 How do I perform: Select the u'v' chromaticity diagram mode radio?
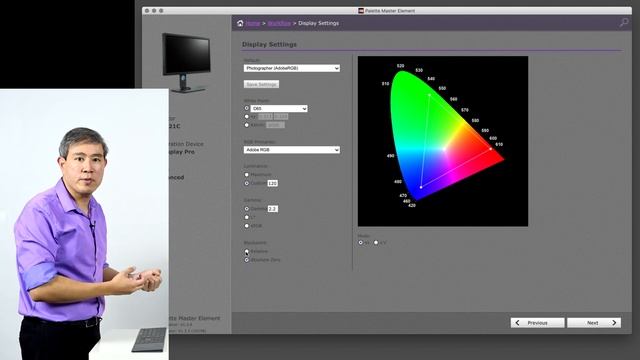pyautogui.click(x=376, y=242)
